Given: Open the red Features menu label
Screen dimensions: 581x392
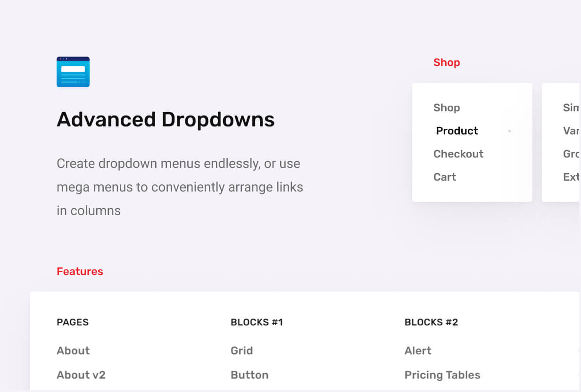Looking at the screenshot, I should [80, 271].
